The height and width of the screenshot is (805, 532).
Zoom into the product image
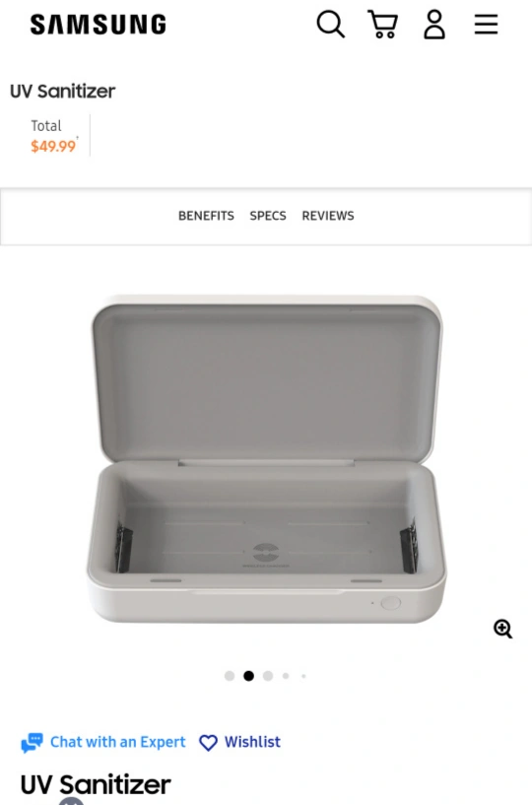[x=502, y=629]
